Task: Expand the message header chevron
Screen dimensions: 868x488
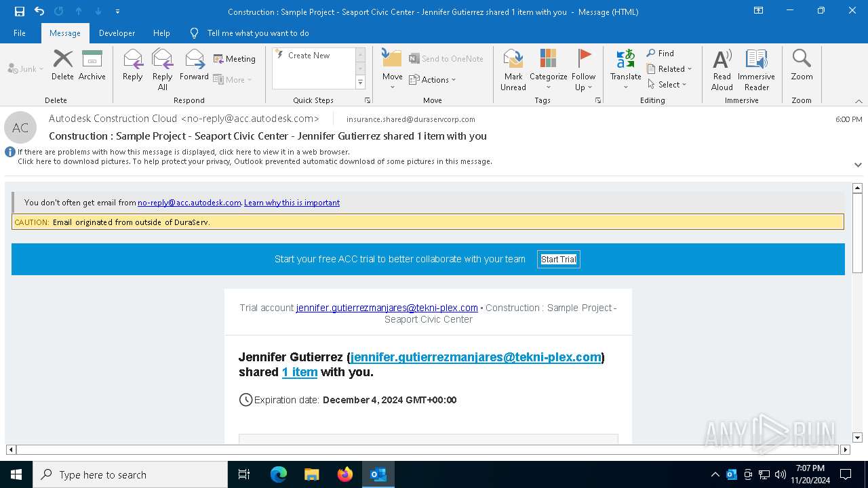Action: coord(858,165)
